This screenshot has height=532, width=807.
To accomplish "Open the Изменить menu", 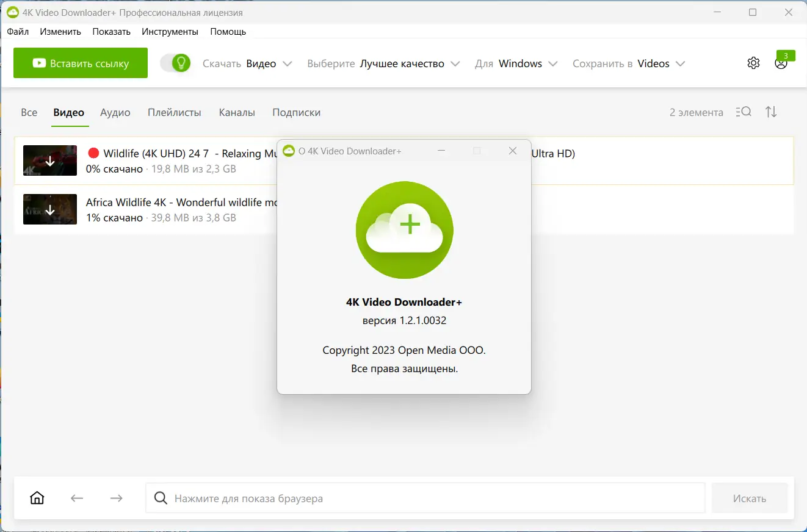I will [61, 32].
